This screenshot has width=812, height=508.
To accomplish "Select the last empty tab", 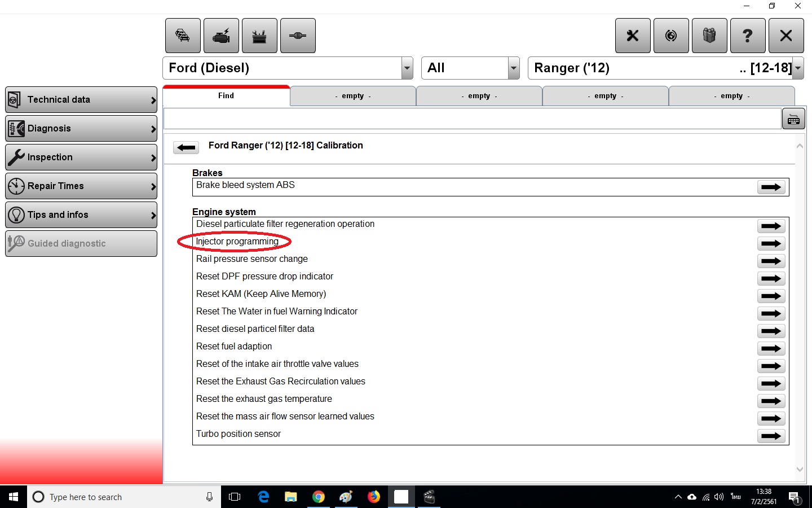I will coord(732,96).
